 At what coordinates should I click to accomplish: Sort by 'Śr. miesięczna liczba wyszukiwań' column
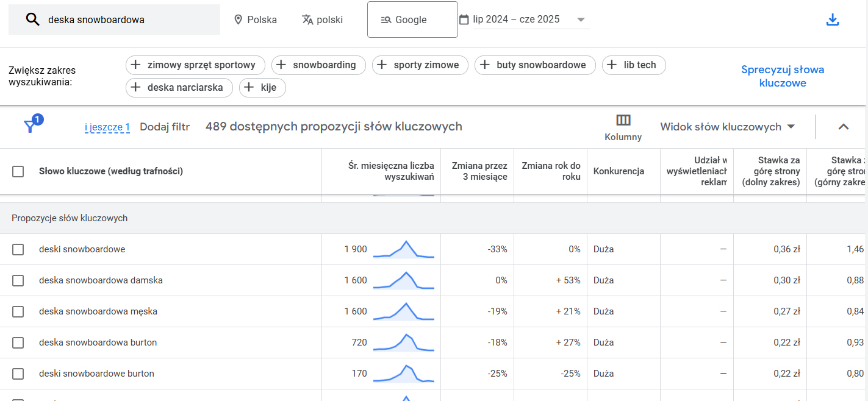390,171
